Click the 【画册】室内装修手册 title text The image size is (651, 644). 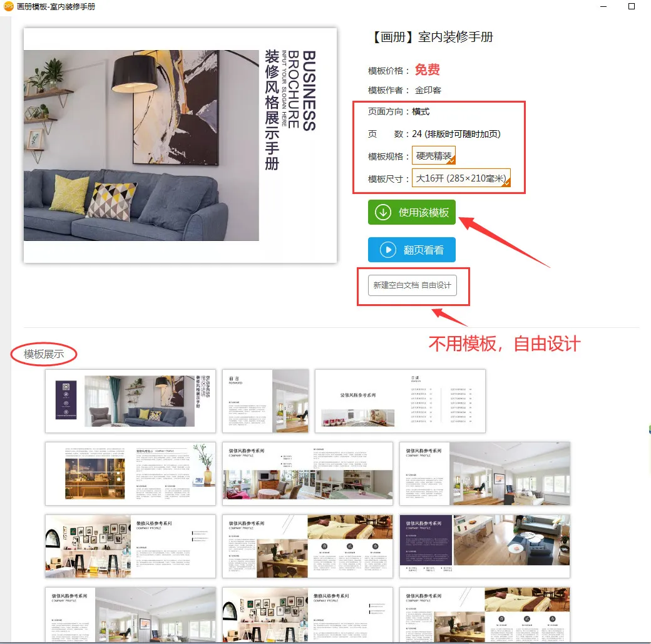431,37
